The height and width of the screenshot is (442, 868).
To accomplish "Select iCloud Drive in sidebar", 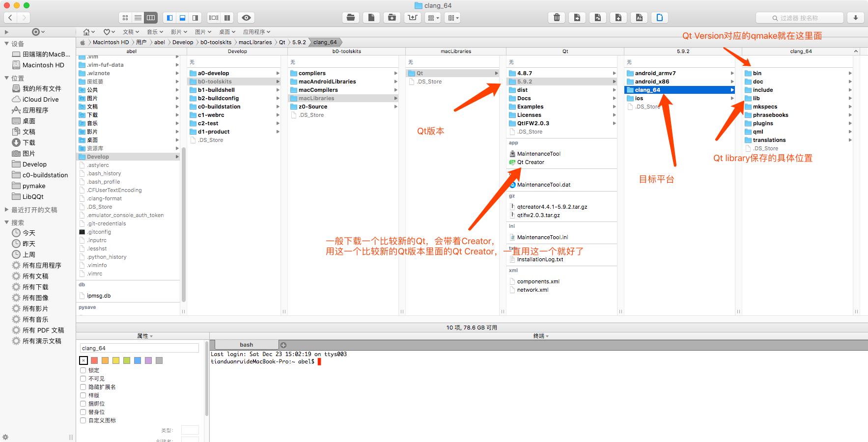I will pyautogui.click(x=40, y=99).
